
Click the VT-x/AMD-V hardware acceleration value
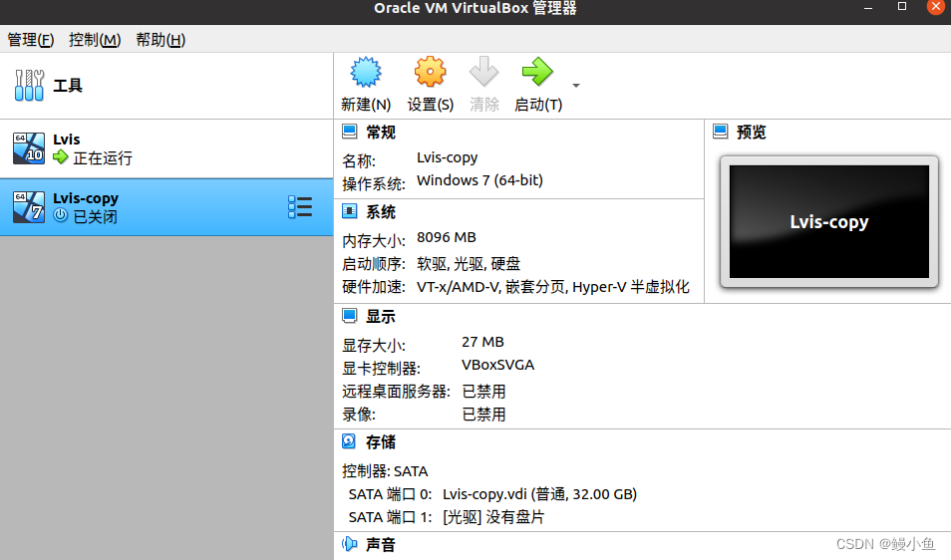pos(553,287)
